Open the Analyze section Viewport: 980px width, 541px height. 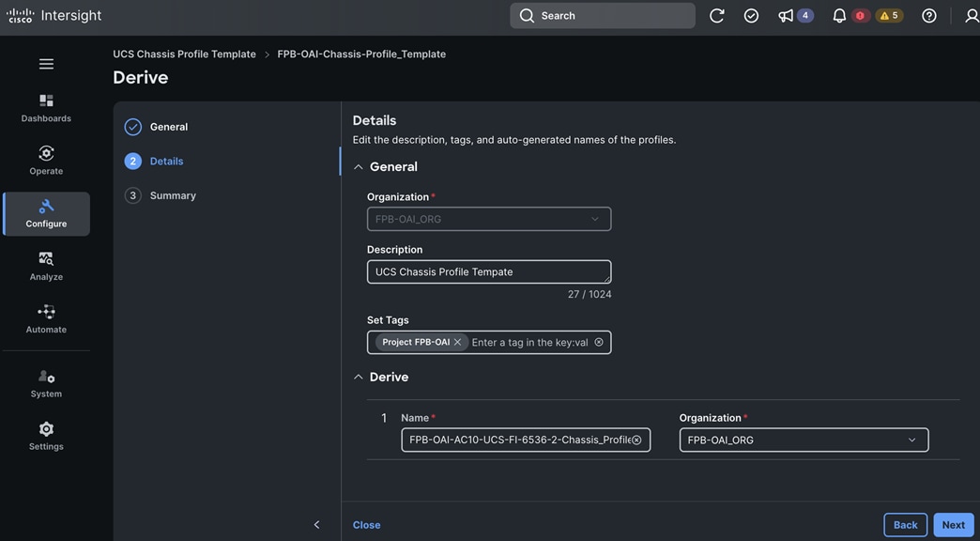point(46,267)
